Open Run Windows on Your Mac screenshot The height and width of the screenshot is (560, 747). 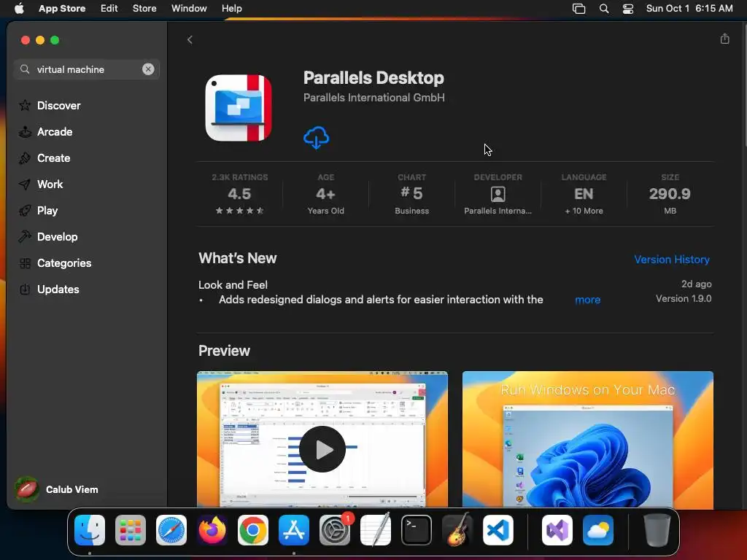point(587,440)
